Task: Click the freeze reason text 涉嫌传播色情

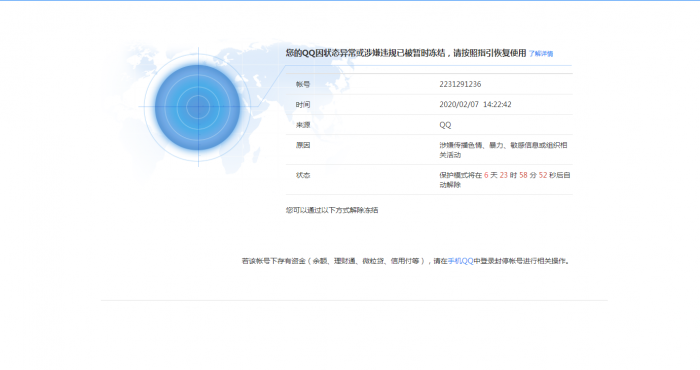Action: pyautogui.click(x=460, y=145)
